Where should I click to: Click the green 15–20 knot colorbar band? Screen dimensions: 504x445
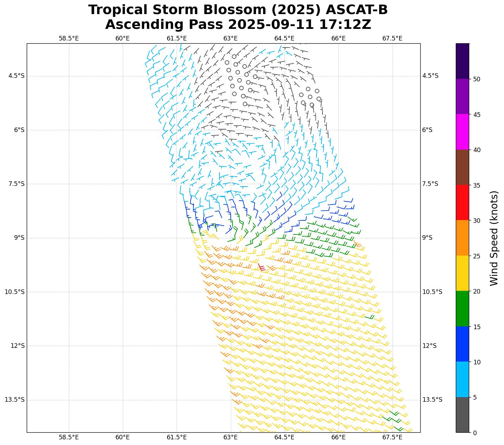tap(462, 308)
